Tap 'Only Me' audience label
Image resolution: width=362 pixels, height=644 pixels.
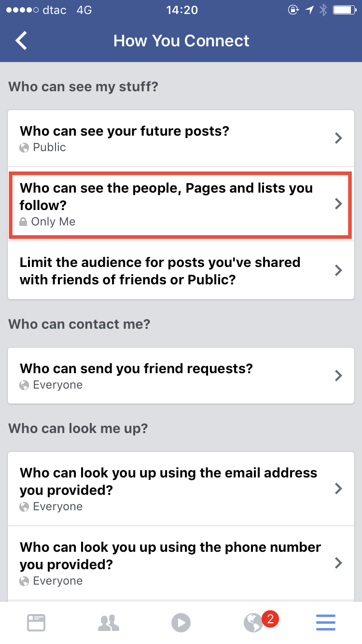53,222
